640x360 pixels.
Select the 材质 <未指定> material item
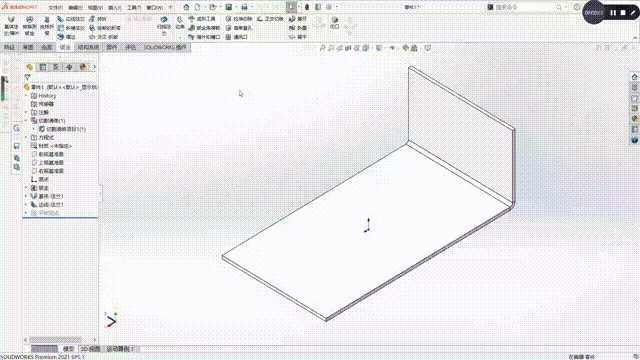(x=51, y=146)
